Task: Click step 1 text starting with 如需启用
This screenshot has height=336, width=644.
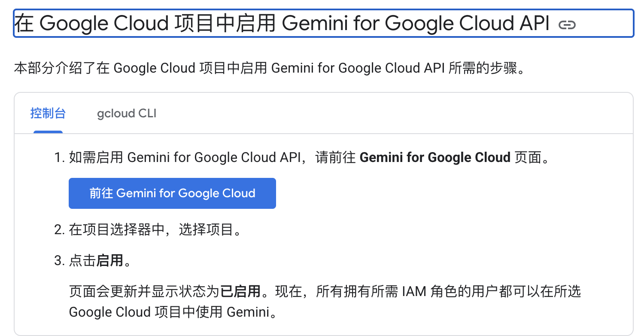Action: point(309,157)
